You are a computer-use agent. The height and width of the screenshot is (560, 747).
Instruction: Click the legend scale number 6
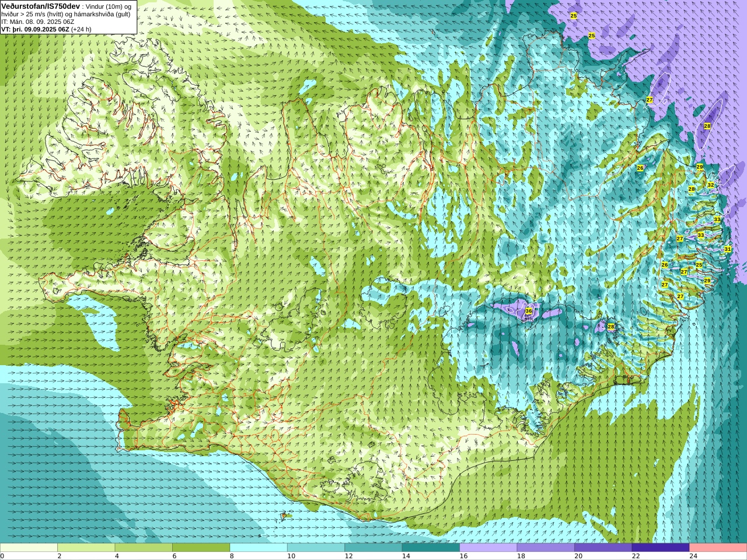174,556
